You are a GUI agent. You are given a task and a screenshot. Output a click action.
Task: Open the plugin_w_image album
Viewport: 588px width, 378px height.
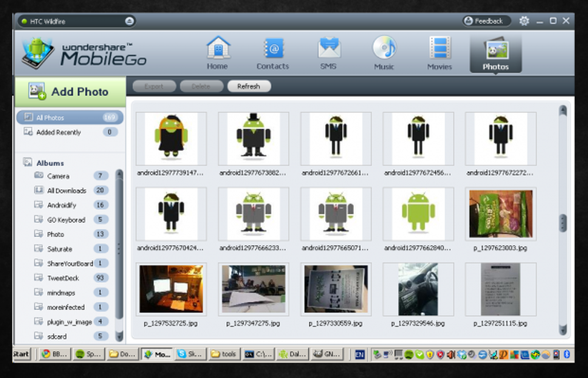click(71, 322)
